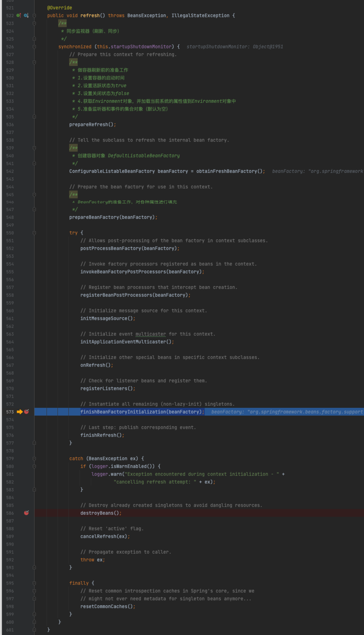Collapse the doc comment starting at line 523

tap(34, 24)
